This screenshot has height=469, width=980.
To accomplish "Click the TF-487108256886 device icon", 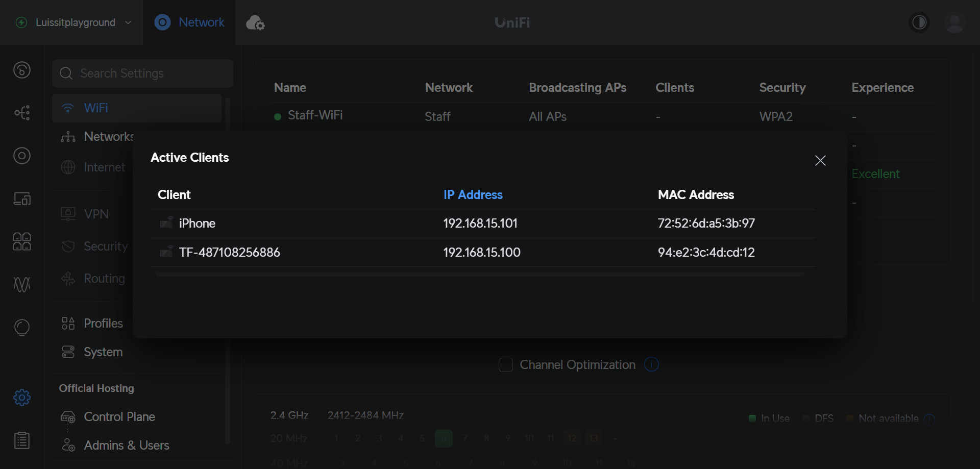I will coord(166,252).
